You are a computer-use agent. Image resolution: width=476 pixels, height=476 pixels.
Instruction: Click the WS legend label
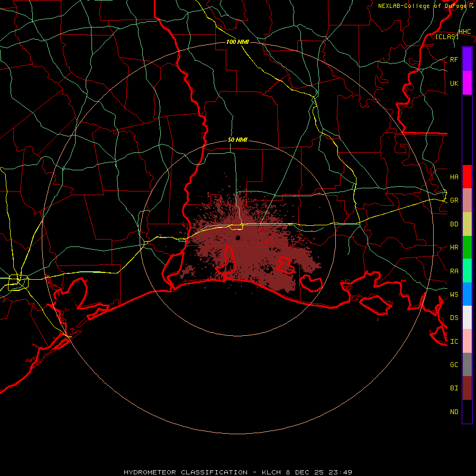pos(454,294)
